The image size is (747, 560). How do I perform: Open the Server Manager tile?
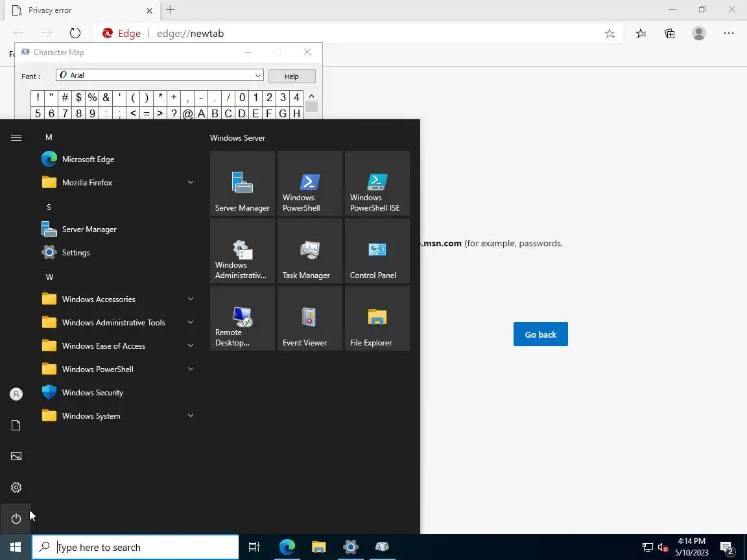tap(242, 183)
